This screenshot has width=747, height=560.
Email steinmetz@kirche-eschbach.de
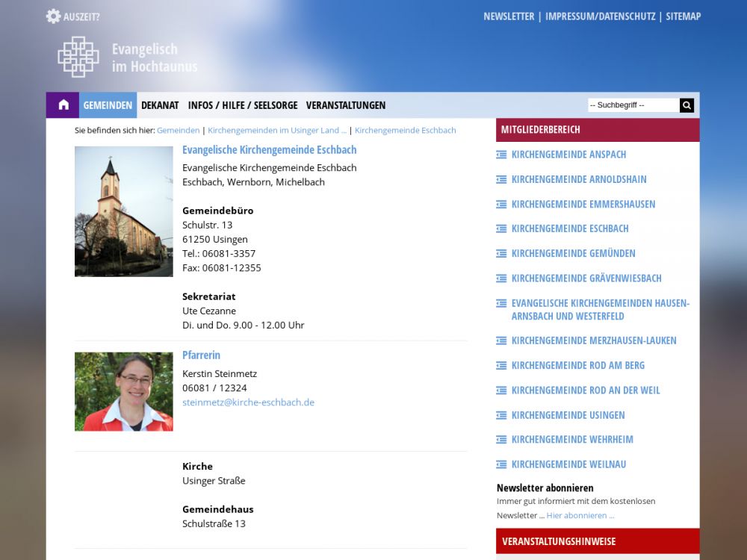[x=248, y=402]
